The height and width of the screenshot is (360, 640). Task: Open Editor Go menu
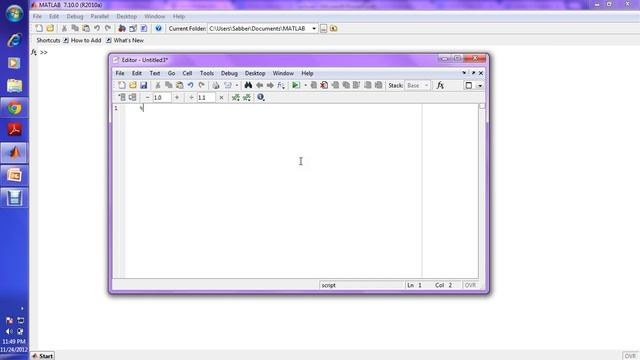click(x=171, y=73)
